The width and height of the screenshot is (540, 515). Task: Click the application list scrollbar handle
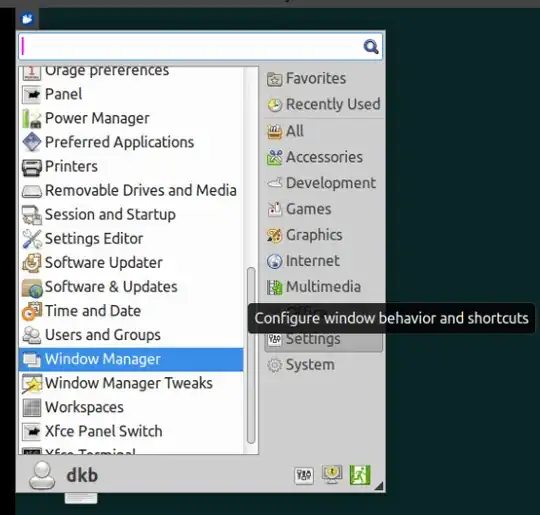point(251,355)
